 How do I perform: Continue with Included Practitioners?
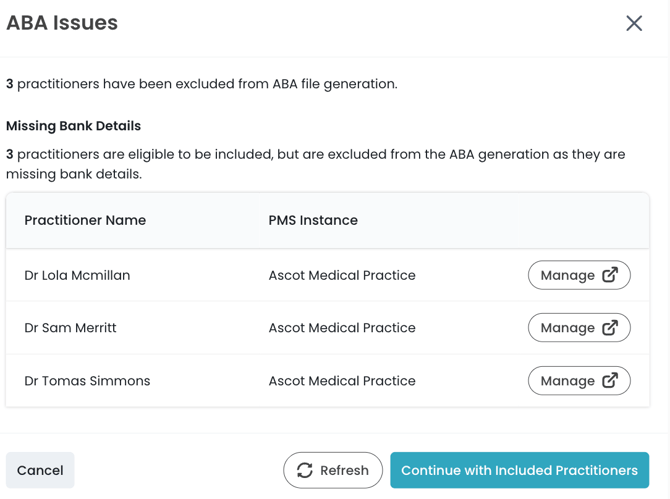pos(519,470)
